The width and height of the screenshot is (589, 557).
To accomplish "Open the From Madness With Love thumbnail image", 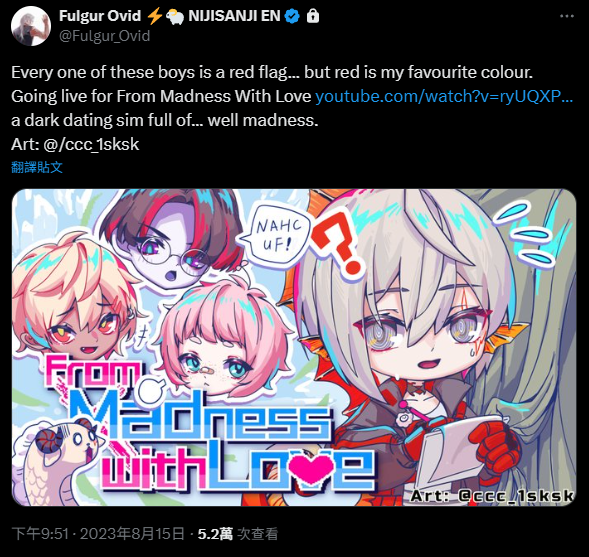I will pos(294,347).
